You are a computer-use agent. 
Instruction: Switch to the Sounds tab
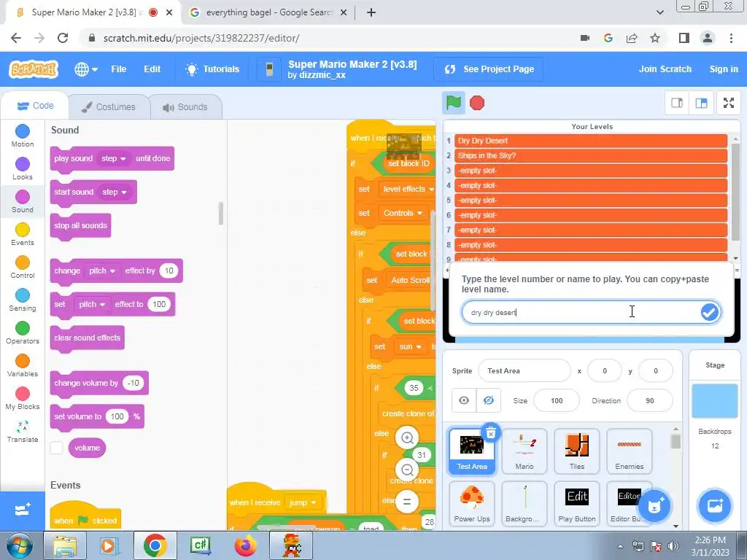coord(185,106)
